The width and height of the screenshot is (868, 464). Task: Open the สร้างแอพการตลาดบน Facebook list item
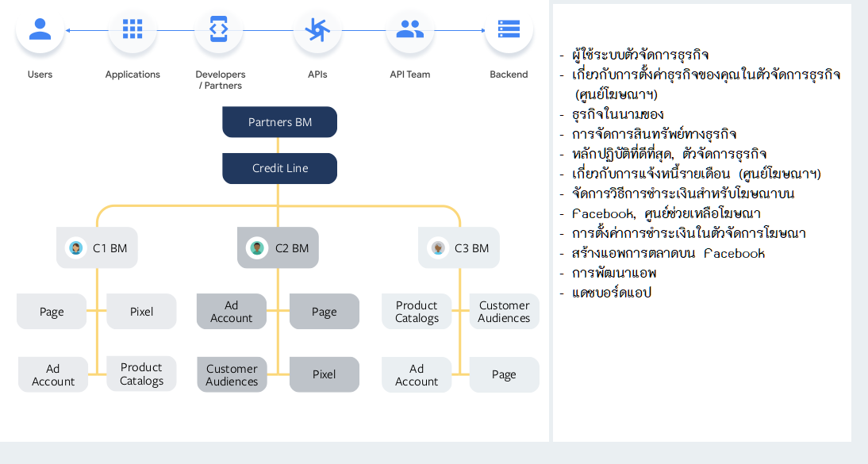(x=668, y=254)
